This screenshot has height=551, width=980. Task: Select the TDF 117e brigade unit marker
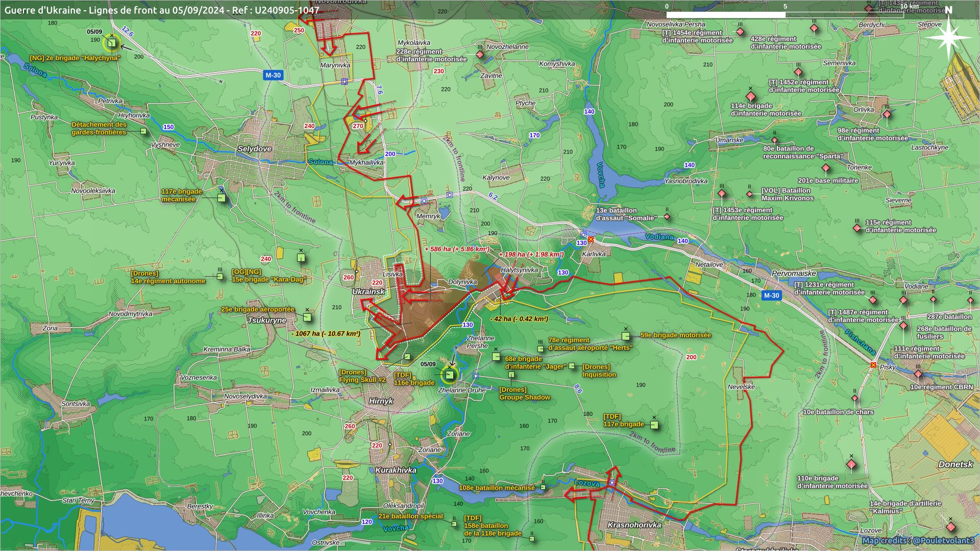[x=654, y=424]
